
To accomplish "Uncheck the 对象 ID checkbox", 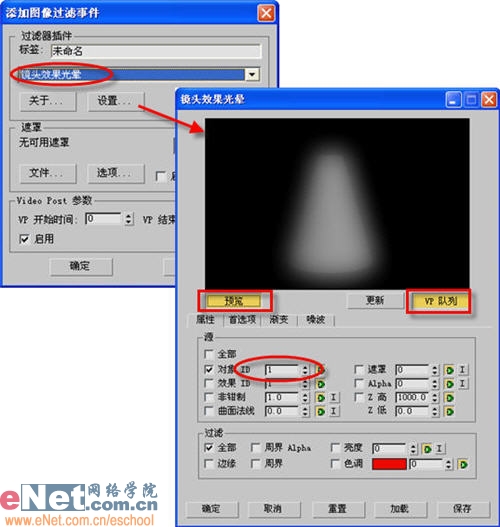I will (209, 369).
